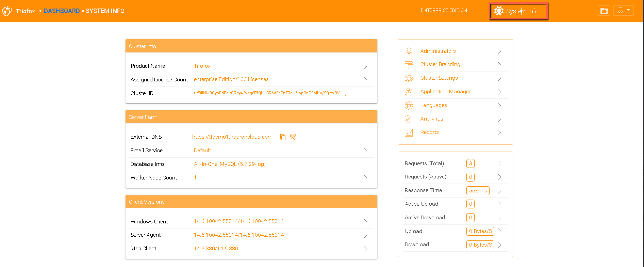Open Reports link
Image resolution: width=644 pixels, height=267 pixels.
click(429, 132)
